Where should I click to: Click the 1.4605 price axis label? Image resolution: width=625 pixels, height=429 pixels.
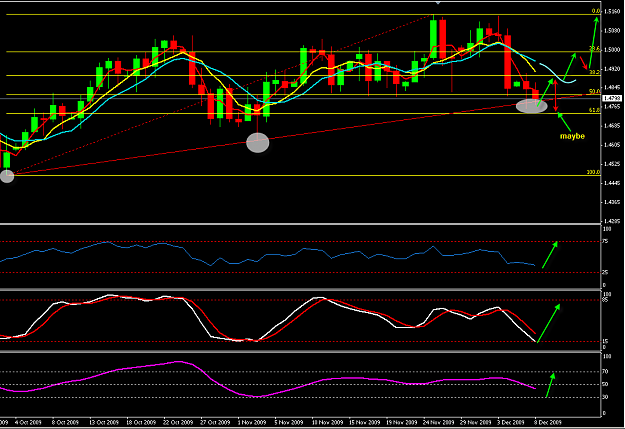coord(612,145)
